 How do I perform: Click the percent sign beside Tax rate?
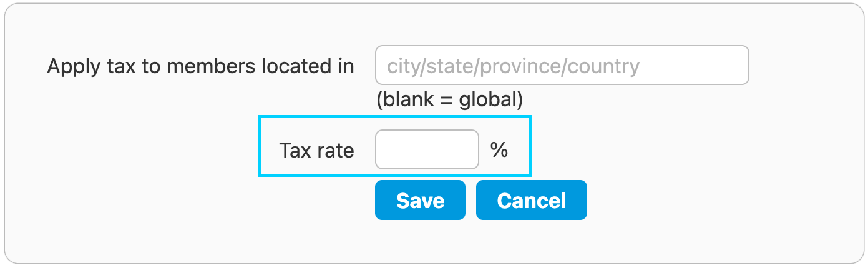click(x=499, y=149)
